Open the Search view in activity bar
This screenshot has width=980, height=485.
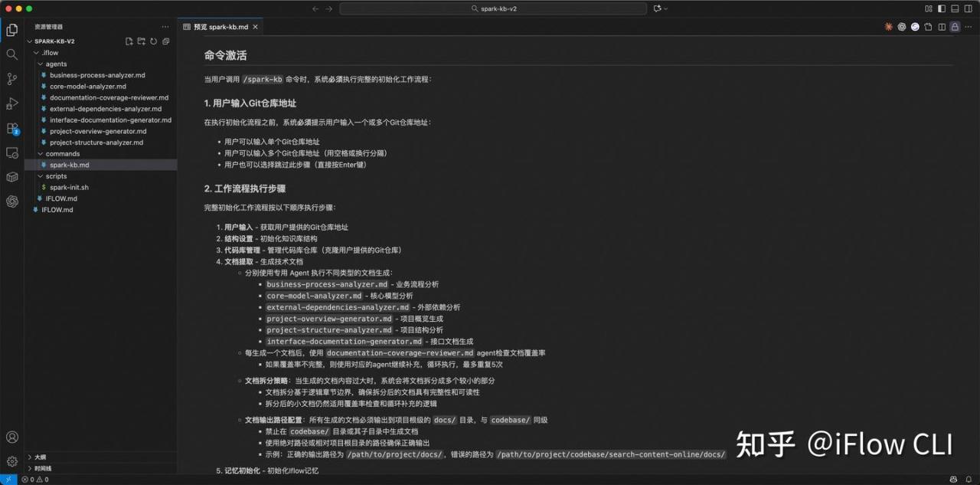point(11,54)
